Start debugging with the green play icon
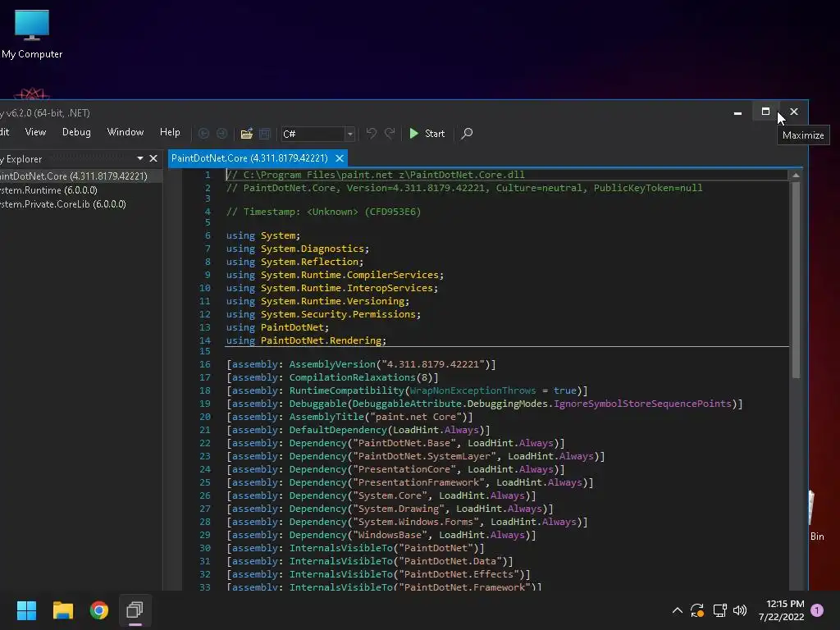The height and width of the screenshot is (630, 840). (x=413, y=134)
